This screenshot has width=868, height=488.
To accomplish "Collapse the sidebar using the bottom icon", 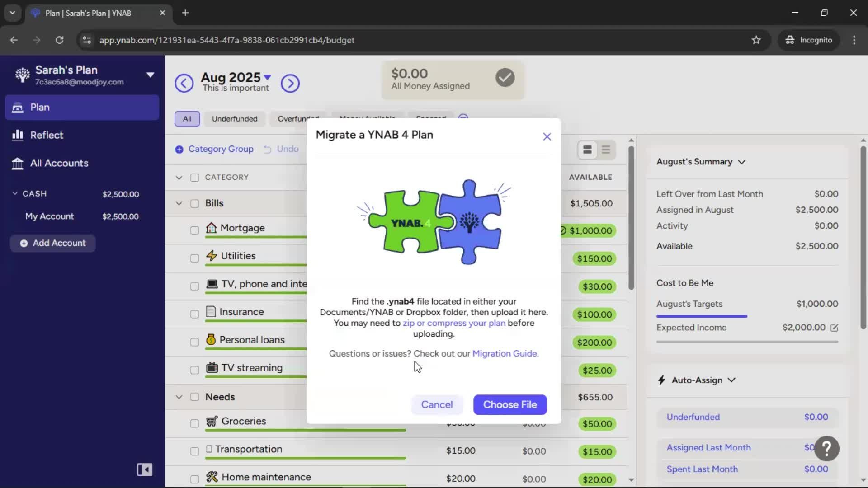I will 145,470.
